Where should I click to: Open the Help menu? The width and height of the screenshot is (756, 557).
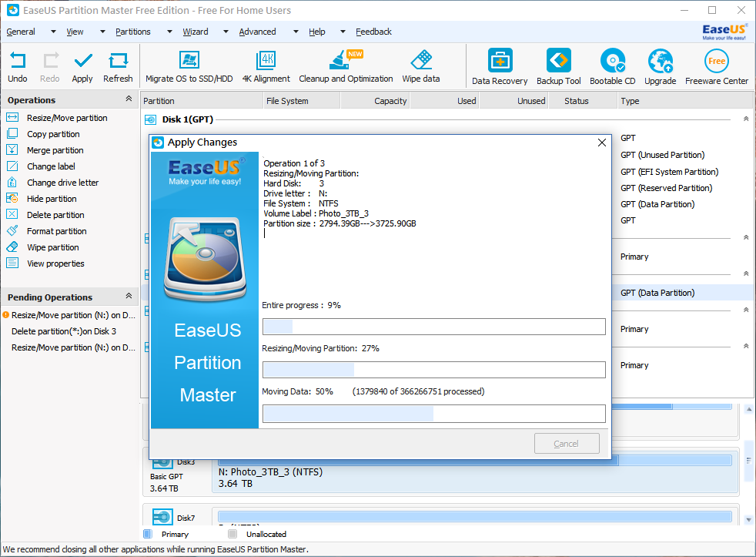coord(316,32)
